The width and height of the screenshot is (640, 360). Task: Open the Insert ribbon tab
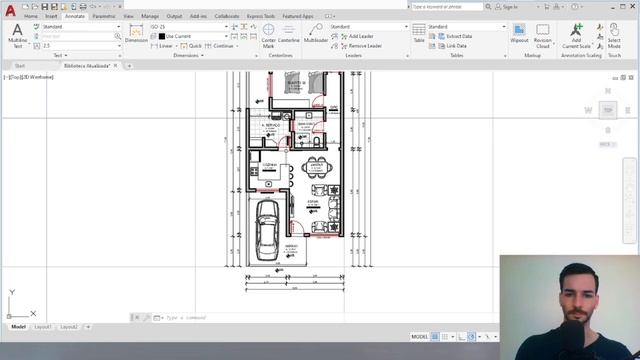tap(51, 16)
